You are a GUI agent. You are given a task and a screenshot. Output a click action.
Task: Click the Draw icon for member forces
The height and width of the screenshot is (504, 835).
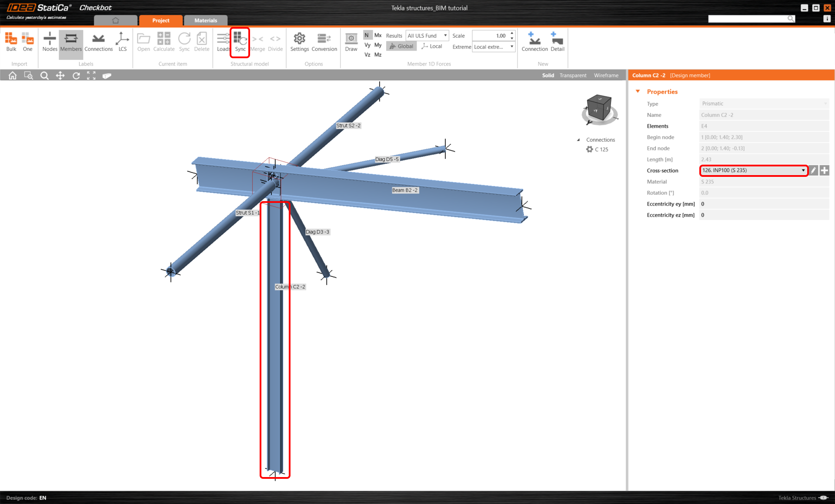tap(351, 42)
